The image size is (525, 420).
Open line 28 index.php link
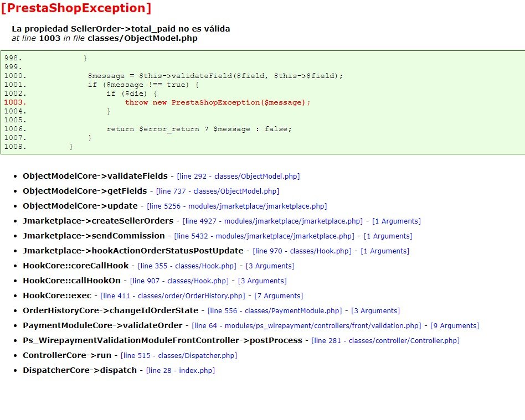181,370
